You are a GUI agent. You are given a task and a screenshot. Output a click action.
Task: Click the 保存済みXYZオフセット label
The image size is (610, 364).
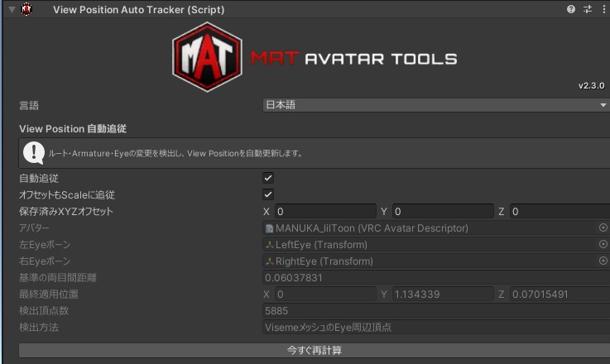66,212
